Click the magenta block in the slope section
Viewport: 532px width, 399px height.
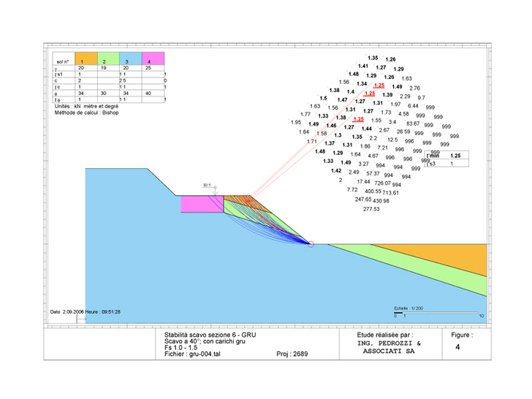201,205
